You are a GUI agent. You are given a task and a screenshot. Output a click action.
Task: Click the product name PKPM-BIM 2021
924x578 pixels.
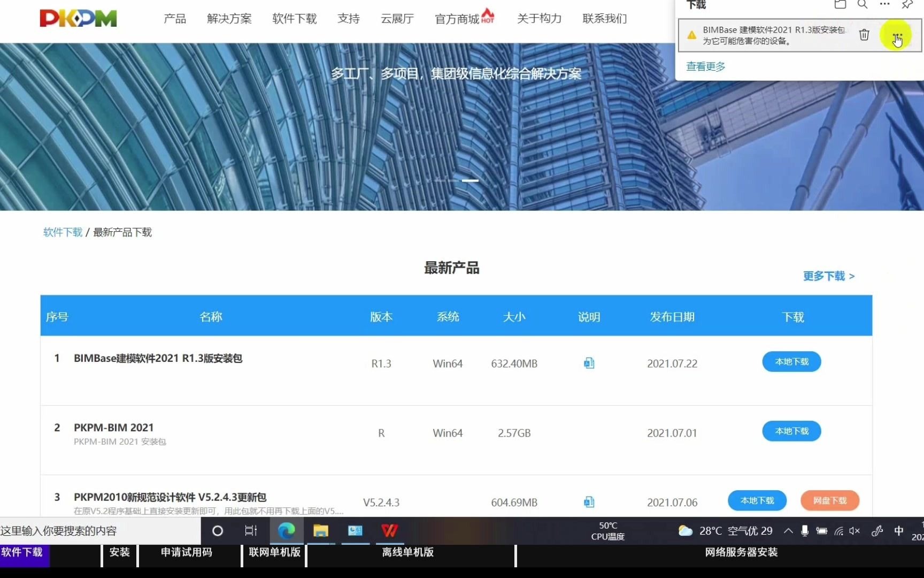tap(114, 428)
